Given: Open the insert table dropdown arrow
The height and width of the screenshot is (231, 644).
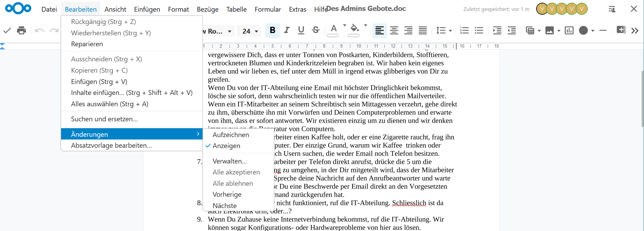Looking at the screenshot, I should 539,31.
